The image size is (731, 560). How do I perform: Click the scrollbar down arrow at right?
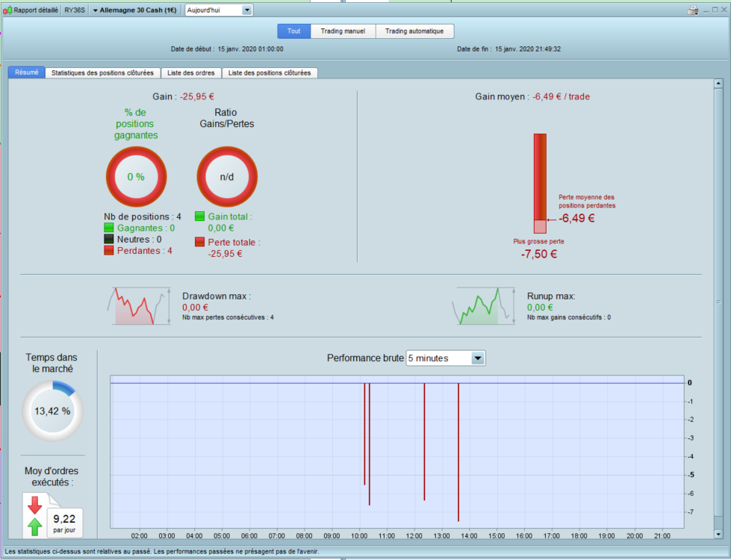tap(718, 535)
